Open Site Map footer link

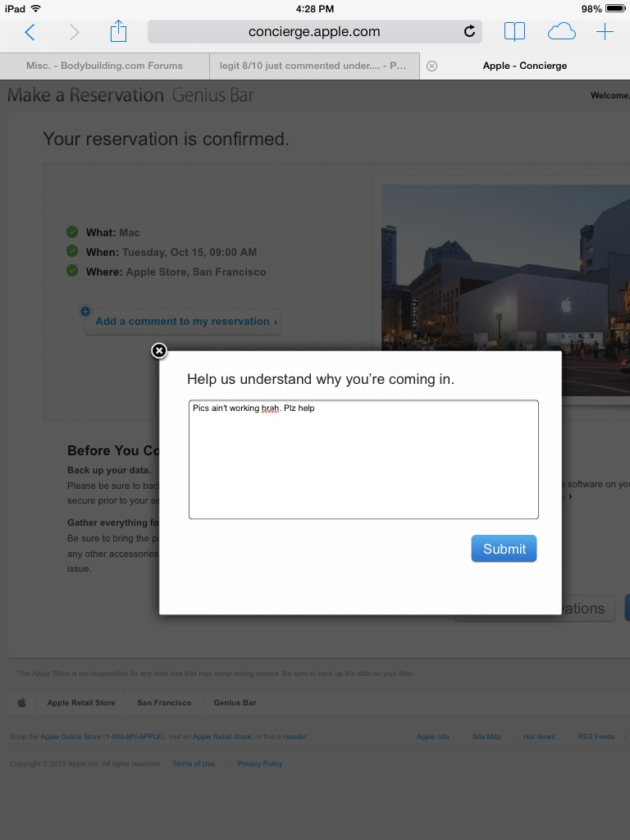point(486,737)
